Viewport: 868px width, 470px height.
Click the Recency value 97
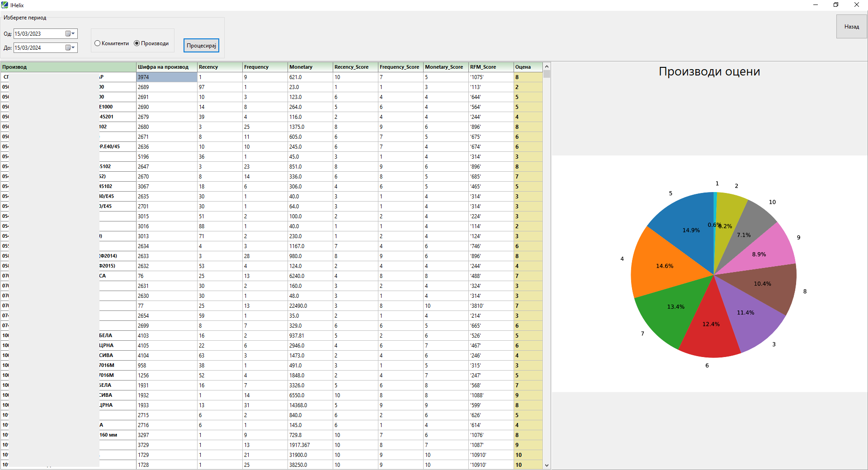tap(220, 87)
